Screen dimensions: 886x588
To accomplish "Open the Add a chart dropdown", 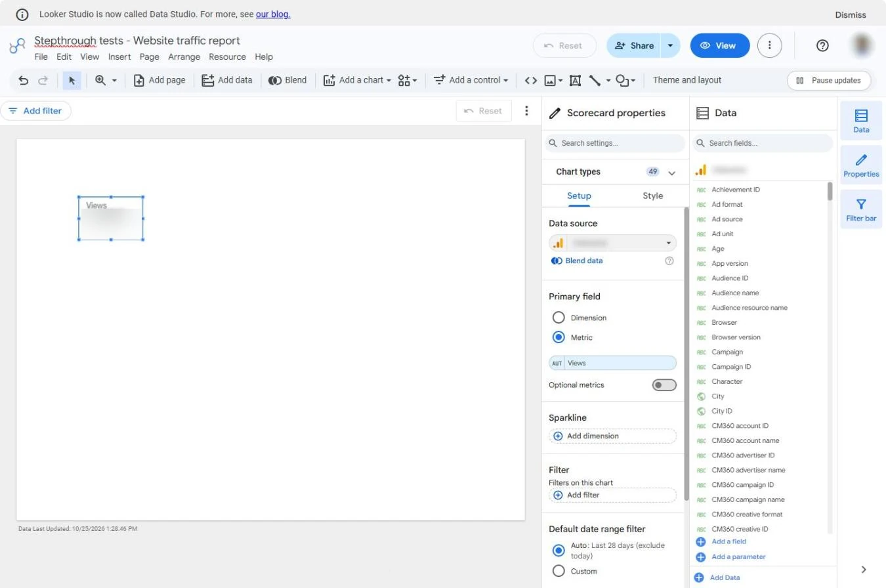I will [x=357, y=80].
